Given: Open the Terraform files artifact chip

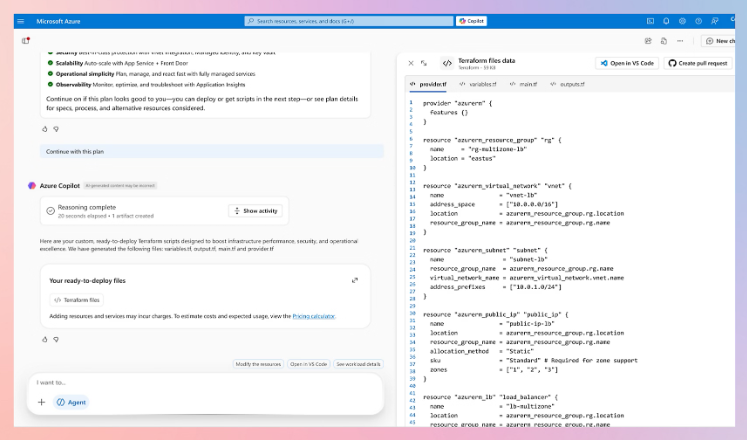Looking at the screenshot, I should [x=77, y=300].
